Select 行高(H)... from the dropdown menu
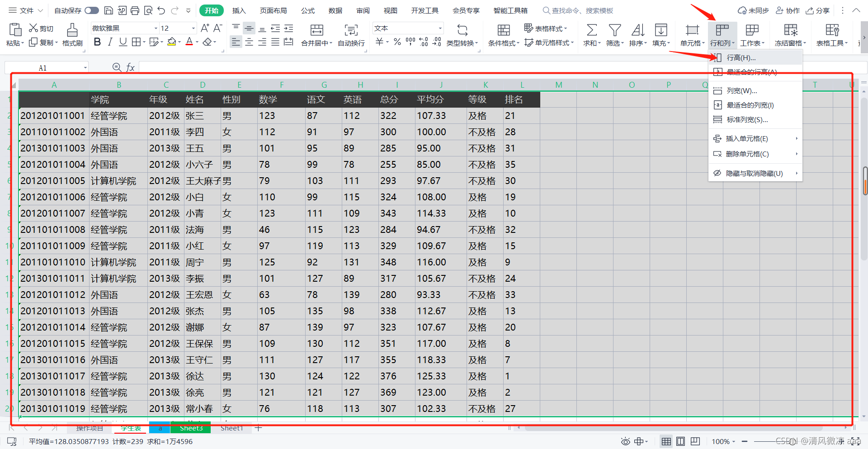 coord(755,57)
